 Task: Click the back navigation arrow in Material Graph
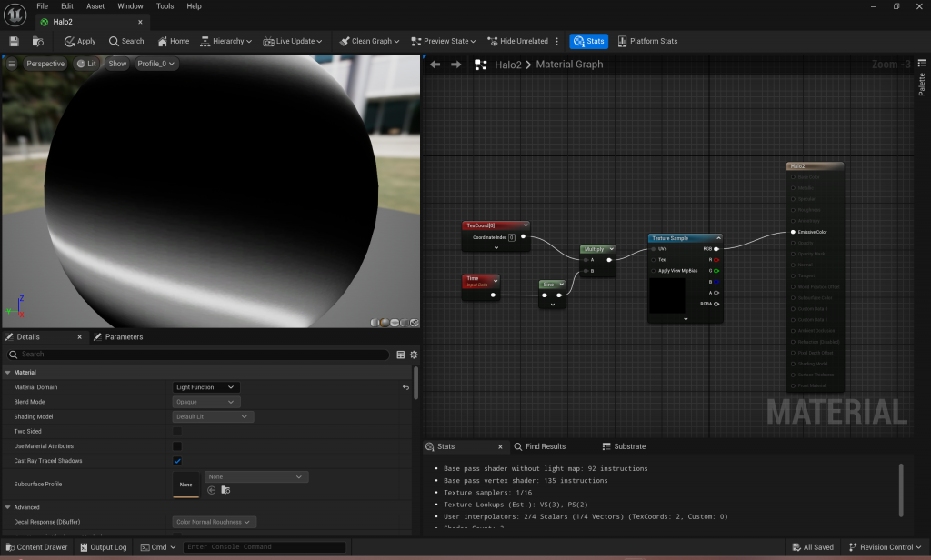pyautogui.click(x=435, y=65)
